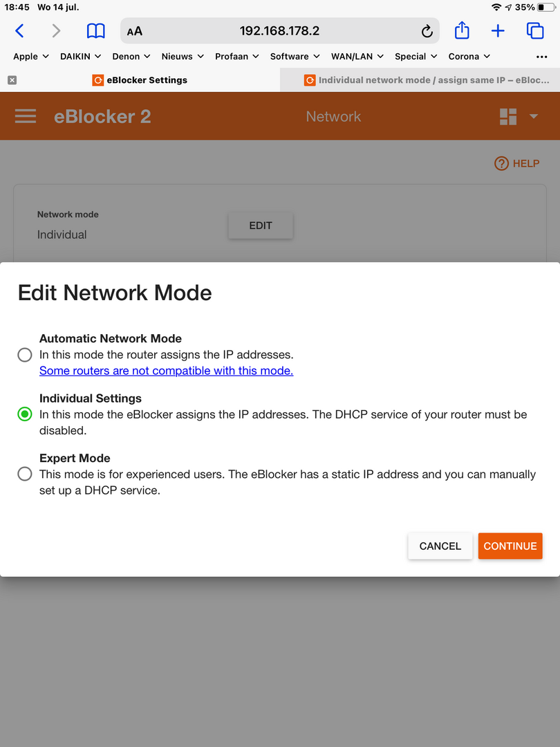560x747 pixels.
Task: Click the HELP question mark icon
Action: (x=501, y=163)
